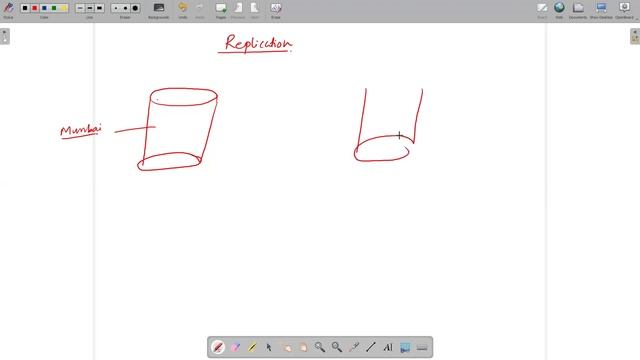The image size is (640, 360).
Task: Select the Text tool
Action: pos(388,347)
